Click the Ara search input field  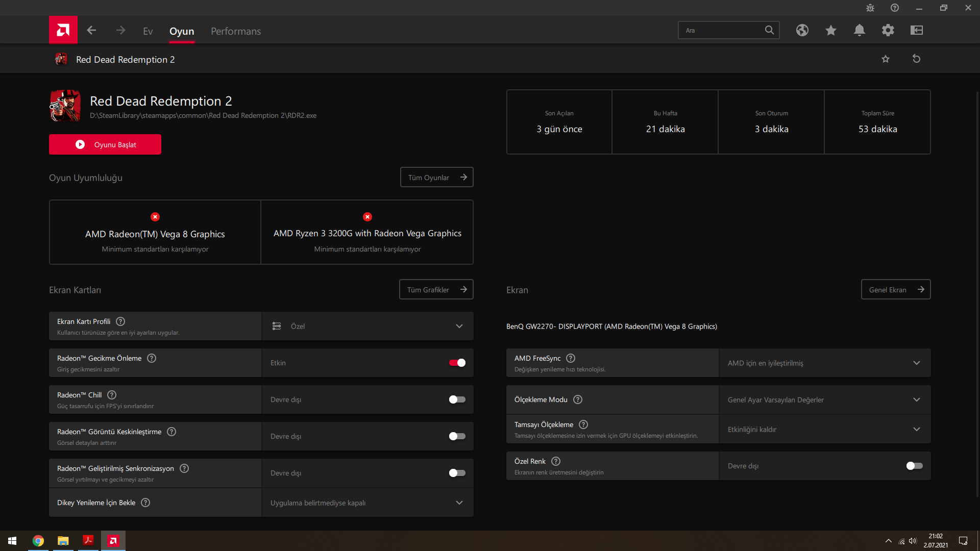[721, 31]
